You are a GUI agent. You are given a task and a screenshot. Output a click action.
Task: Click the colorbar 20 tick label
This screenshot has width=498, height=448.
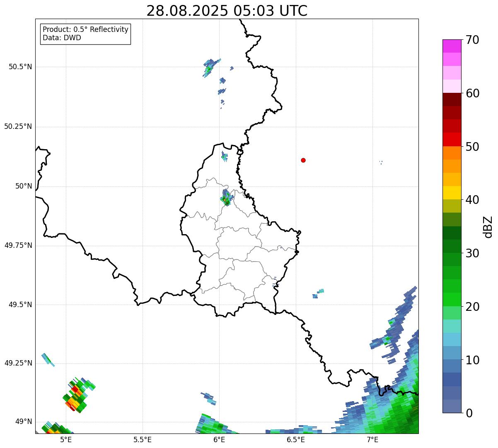[472, 307]
